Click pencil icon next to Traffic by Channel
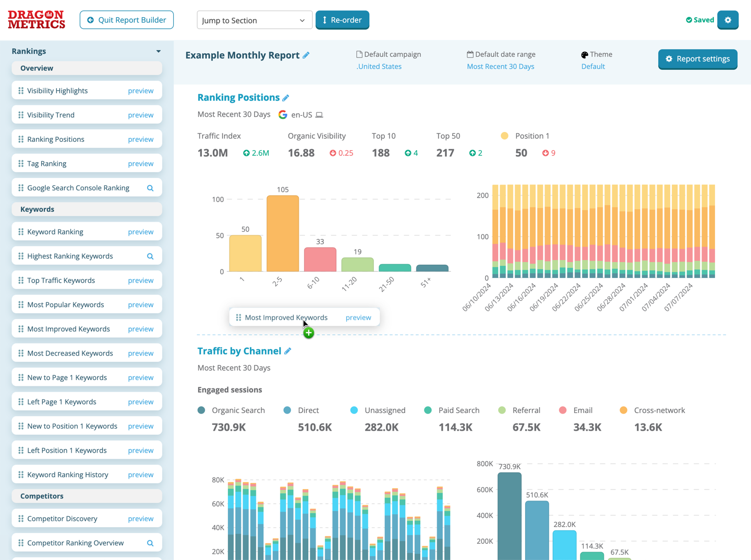Image resolution: width=751 pixels, height=560 pixels. (x=287, y=351)
